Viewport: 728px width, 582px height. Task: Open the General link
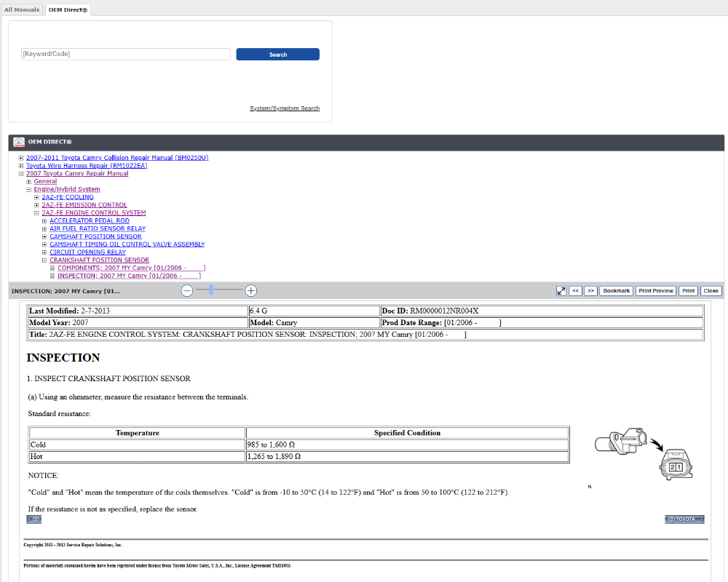[x=45, y=182]
